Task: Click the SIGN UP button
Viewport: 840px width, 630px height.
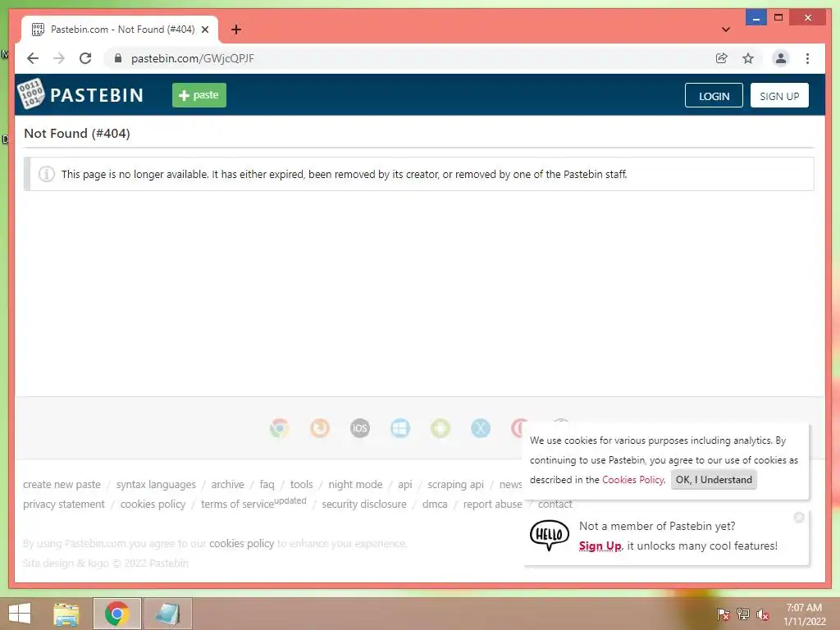Action: (779, 95)
